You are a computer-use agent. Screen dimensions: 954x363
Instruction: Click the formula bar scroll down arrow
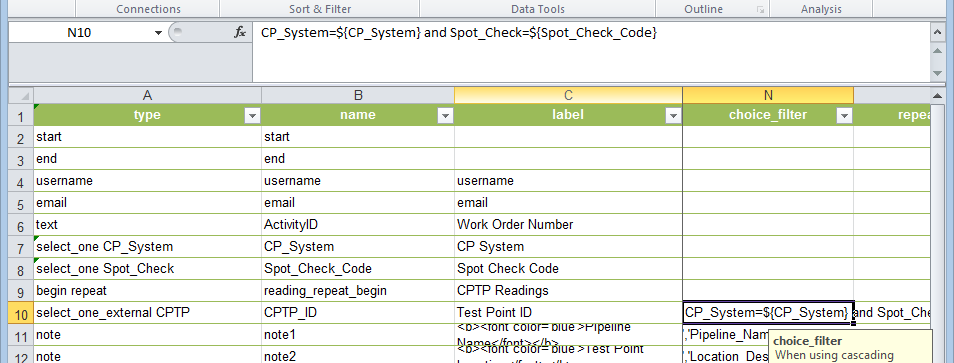[938, 73]
